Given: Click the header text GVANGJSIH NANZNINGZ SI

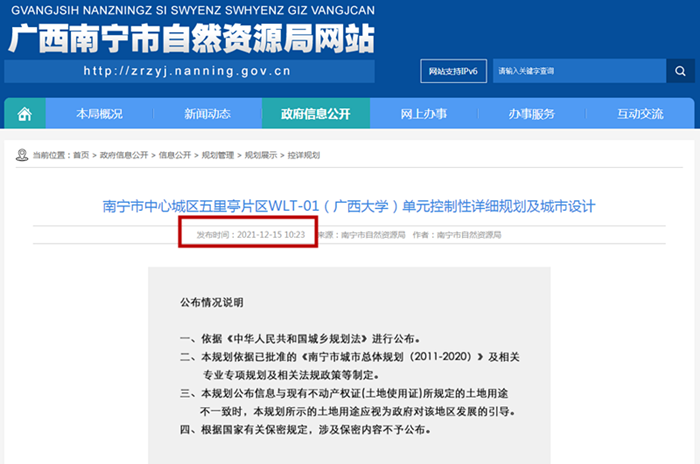Looking at the screenshot, I should pyautogui.click(x=193, y=10).
